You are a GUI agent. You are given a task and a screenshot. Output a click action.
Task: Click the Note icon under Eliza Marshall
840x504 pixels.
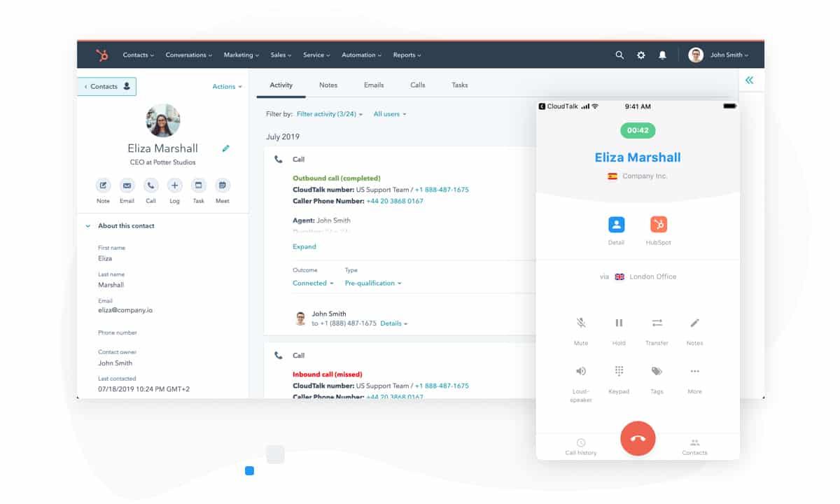(103, 185)
